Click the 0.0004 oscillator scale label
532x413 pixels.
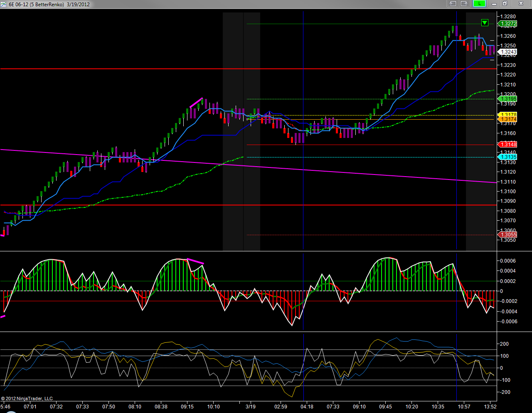coord(508,271)
